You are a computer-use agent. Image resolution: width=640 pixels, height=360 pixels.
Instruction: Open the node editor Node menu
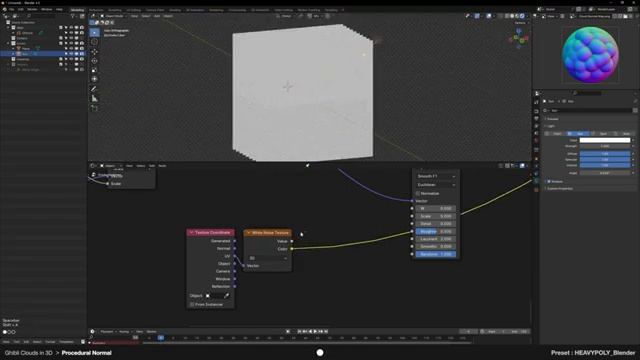point(162,166)
